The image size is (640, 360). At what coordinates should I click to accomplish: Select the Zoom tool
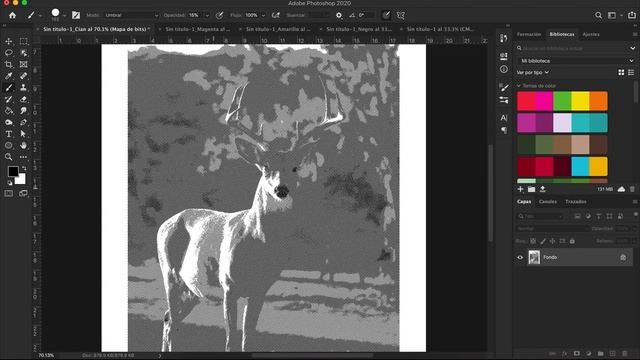[x=9, y=157]
